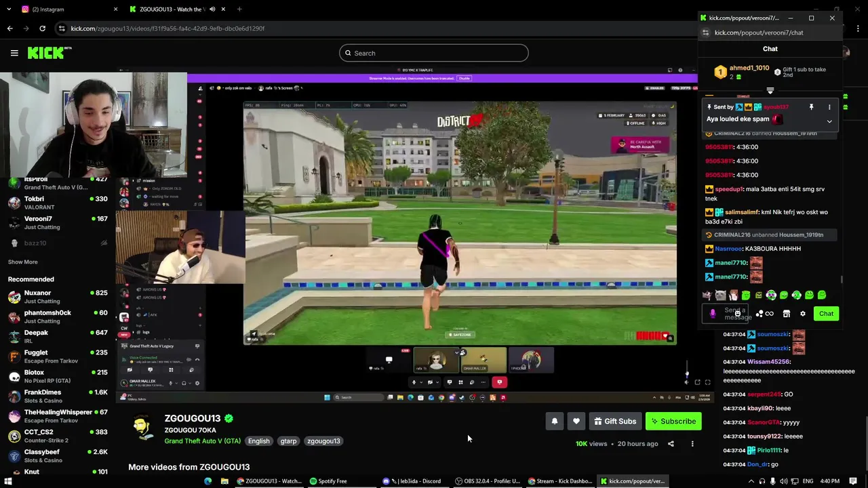Close the Instagram browser tab
868x488 pixels.
click(x=115, y=9)
